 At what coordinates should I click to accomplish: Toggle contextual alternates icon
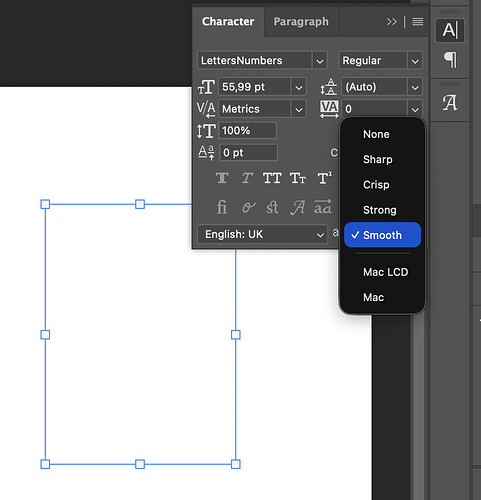point(248,207)
